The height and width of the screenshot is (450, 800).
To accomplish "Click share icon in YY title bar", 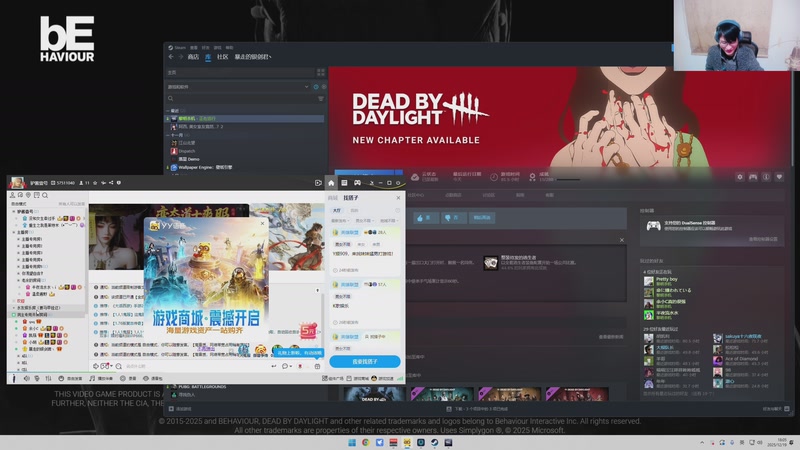I will click(111, 183).
